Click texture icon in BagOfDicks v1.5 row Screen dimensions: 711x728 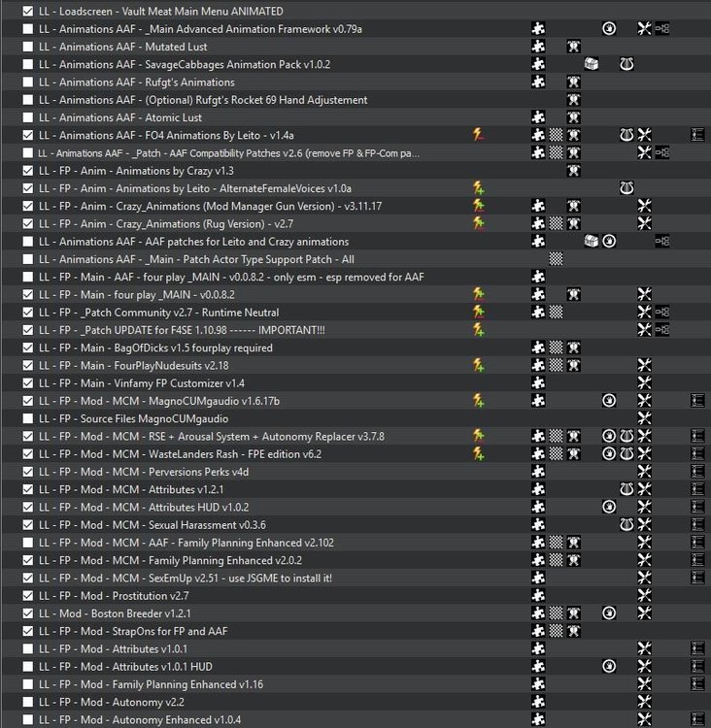556,347
